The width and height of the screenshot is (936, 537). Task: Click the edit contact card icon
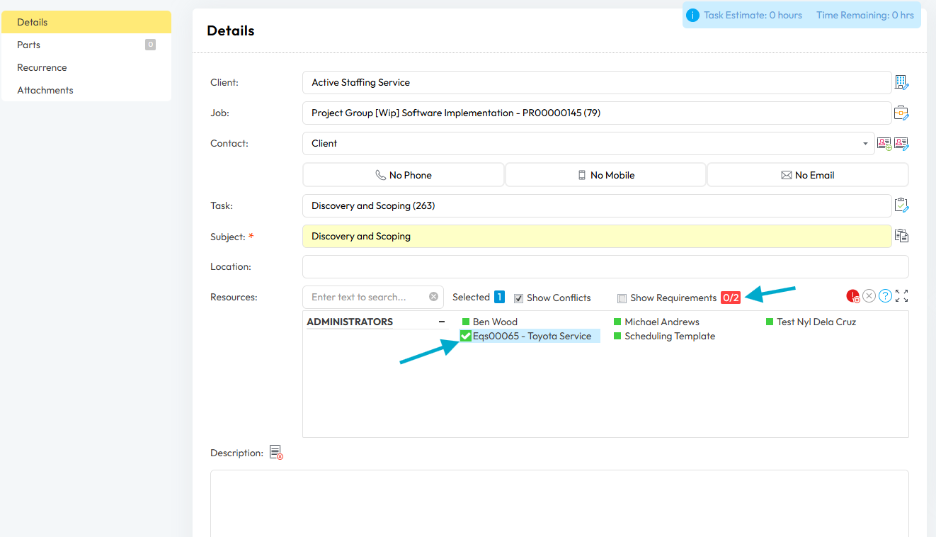(901, 144)
